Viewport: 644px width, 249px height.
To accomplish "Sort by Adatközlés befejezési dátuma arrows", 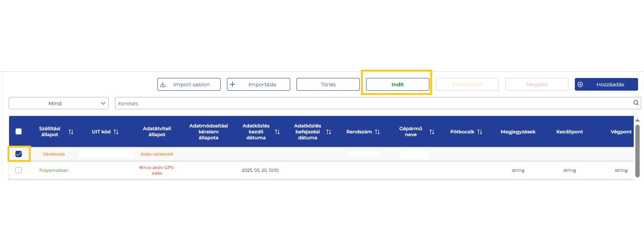I will pos(329,132).
